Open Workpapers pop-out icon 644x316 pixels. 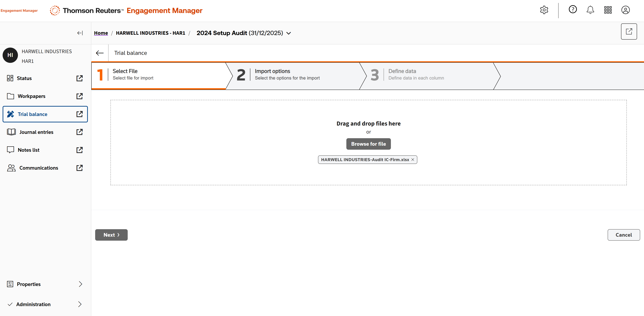79,96
